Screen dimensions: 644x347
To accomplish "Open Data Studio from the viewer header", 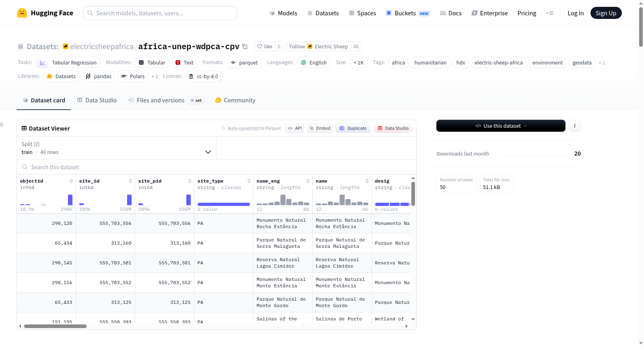I will pos(393,128).
